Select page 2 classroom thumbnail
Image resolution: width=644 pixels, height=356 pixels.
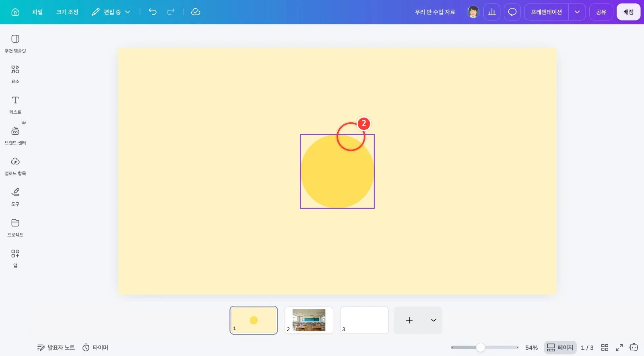309,320
